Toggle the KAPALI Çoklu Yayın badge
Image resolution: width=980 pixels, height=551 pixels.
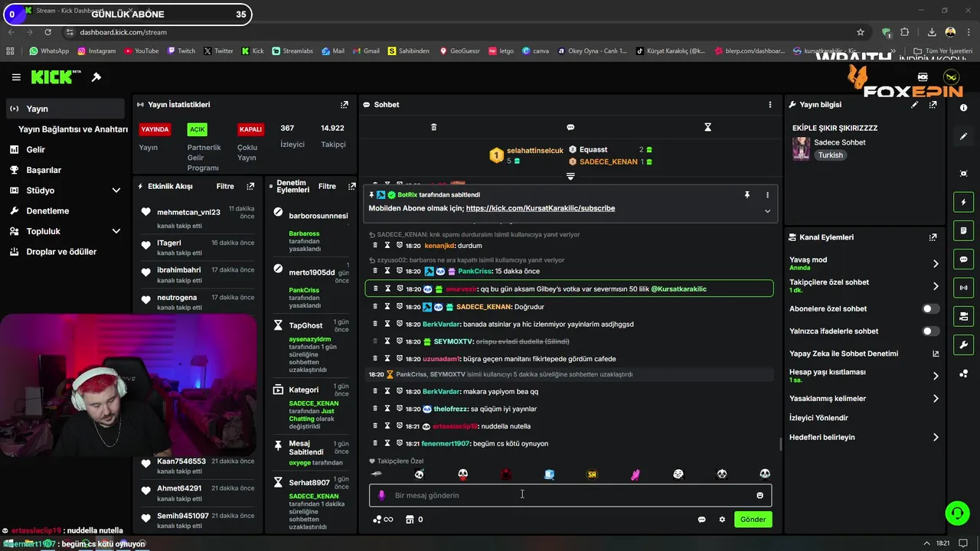pos(250,129)
